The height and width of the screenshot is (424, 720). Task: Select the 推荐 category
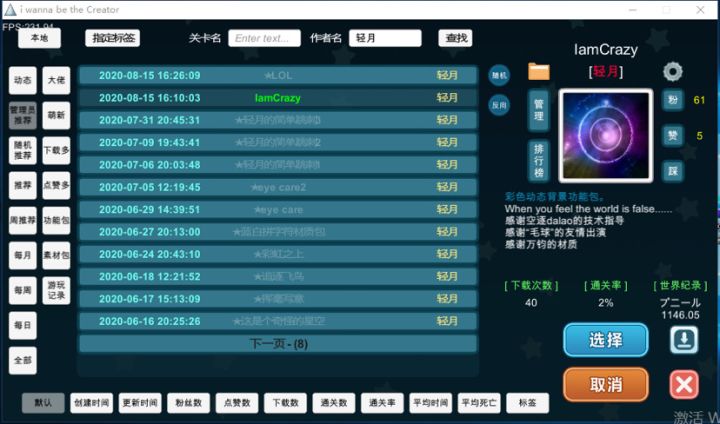pos(22,186)
